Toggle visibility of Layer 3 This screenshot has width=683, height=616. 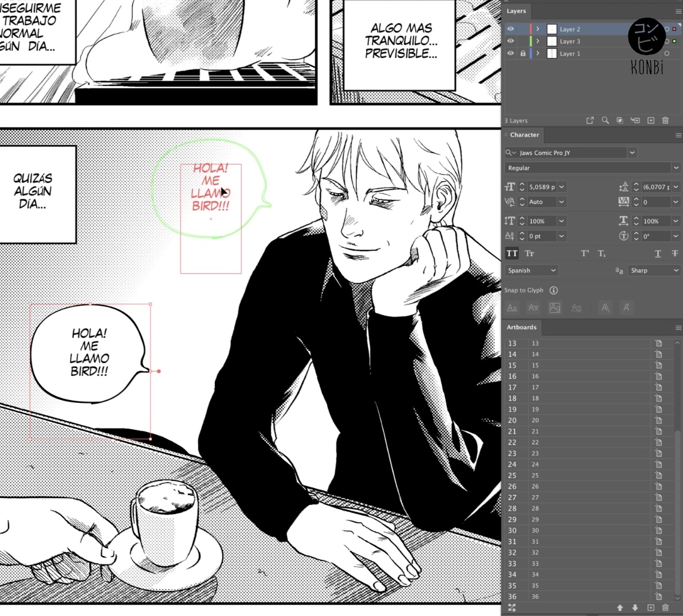[x=511, y=41]
